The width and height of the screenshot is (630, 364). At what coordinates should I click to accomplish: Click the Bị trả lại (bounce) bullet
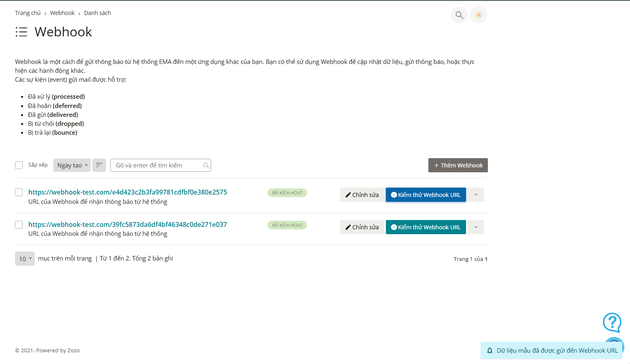(x=53, y=132)
